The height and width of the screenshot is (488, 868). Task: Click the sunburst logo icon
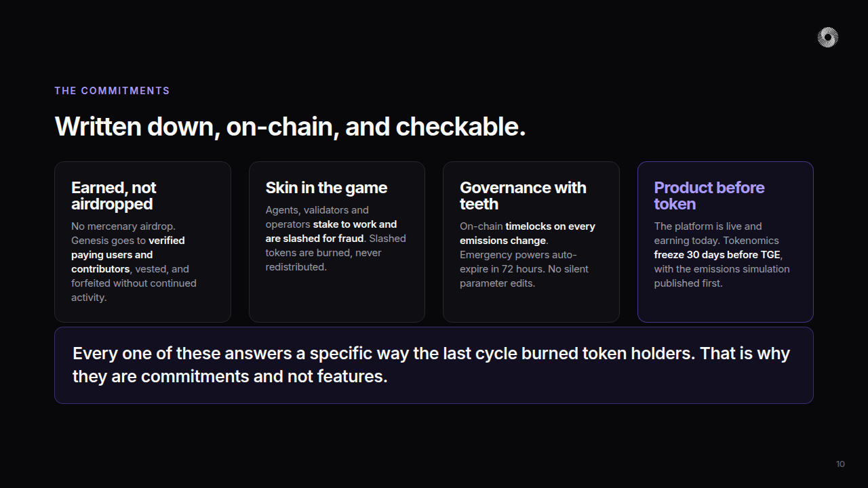pos(828,37)
